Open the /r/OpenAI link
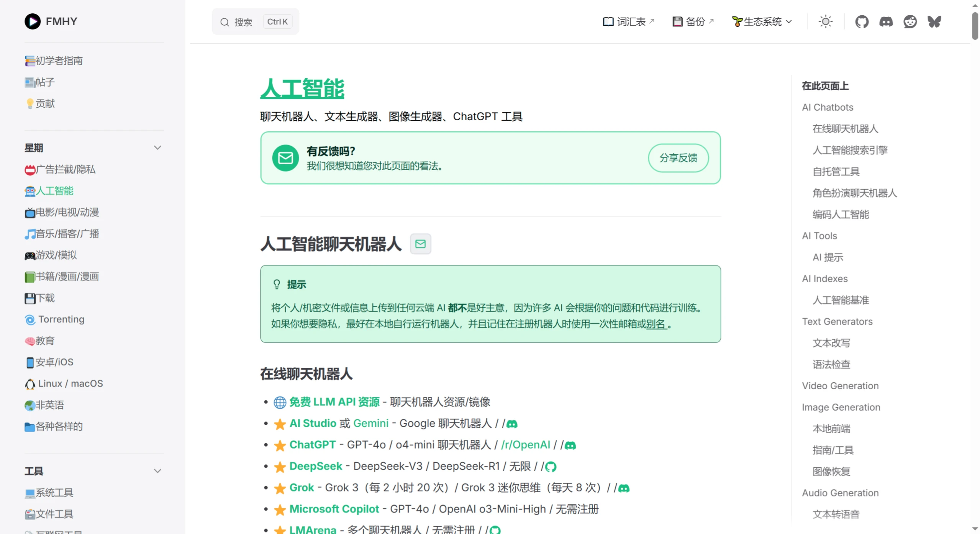This screenshot has width=980, height=534. click(526, 445)
